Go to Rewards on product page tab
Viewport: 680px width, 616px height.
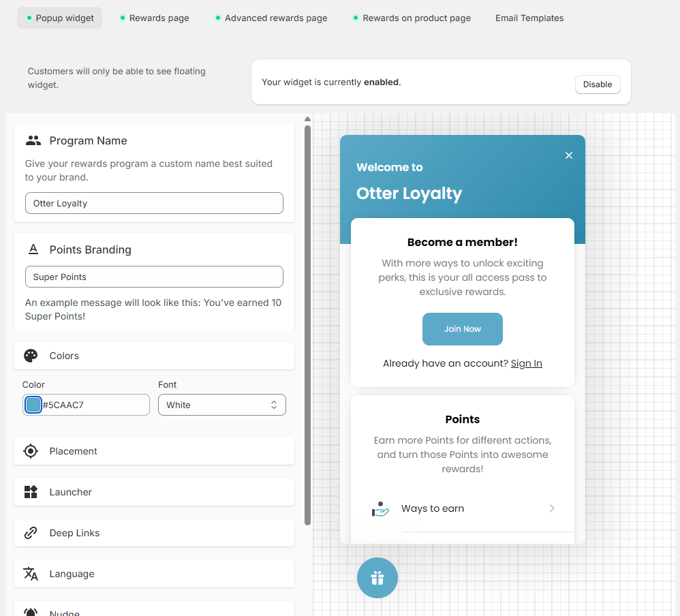click(412, 18)
